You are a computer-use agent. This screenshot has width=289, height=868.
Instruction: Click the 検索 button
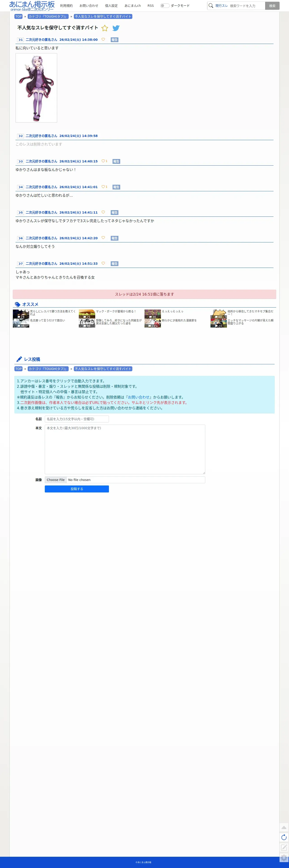pyautogui.click(x=272, y=6)
